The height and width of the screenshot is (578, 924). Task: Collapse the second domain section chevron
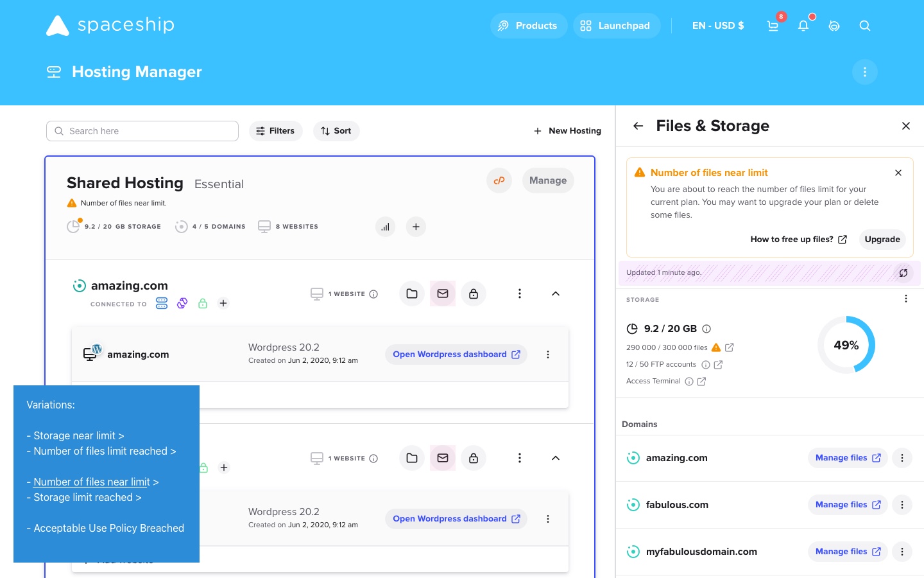point(556,458)
